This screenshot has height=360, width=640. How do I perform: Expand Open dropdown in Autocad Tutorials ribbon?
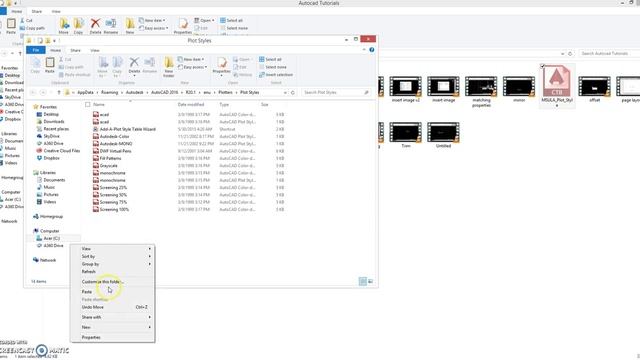pyautogui.click(x=213, y=20)
